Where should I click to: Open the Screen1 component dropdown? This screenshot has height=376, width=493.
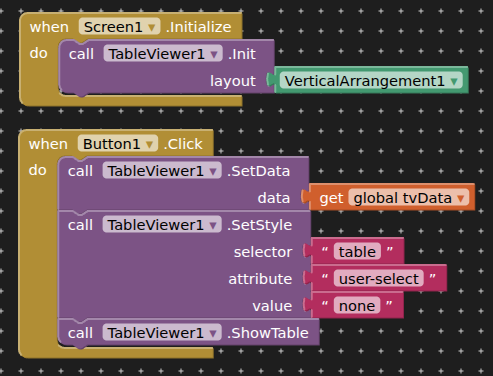click(x=119, y=27)
